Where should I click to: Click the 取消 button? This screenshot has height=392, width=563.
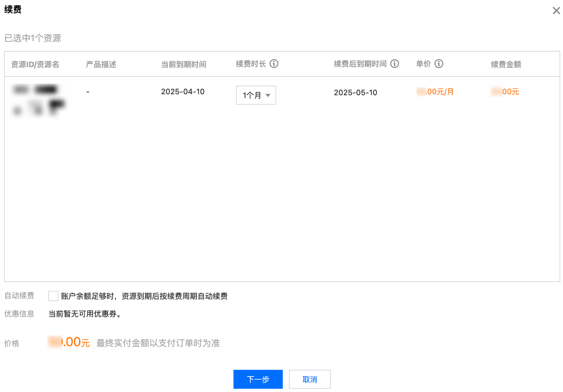click(x=310, y=379)
